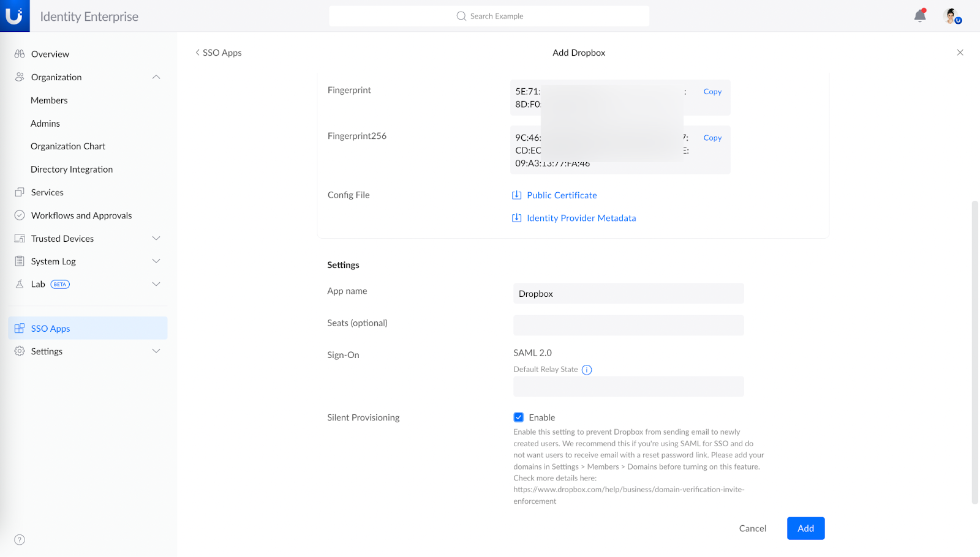Image resolution: width=980 pixels, height=557 pixels.
Task: Click the Services label in sidebar
Action: click(x=47, y=192)
